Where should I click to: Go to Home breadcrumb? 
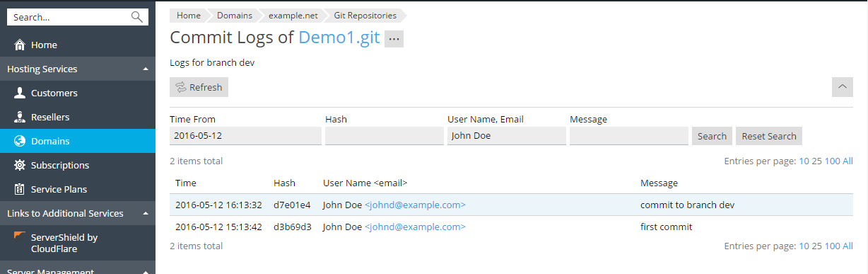(x=189, y=15)
